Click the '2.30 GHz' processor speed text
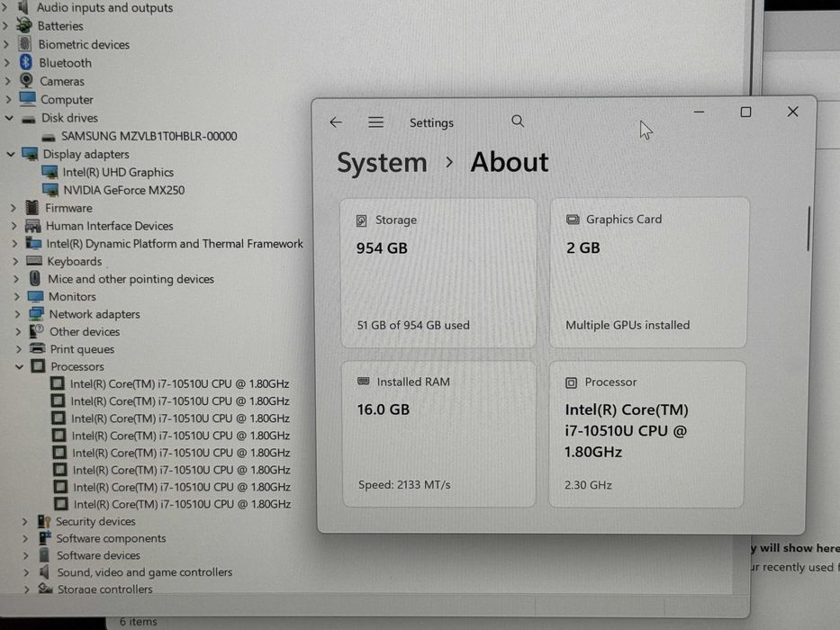Screen dimensions: 840x630 click(588, 485)
